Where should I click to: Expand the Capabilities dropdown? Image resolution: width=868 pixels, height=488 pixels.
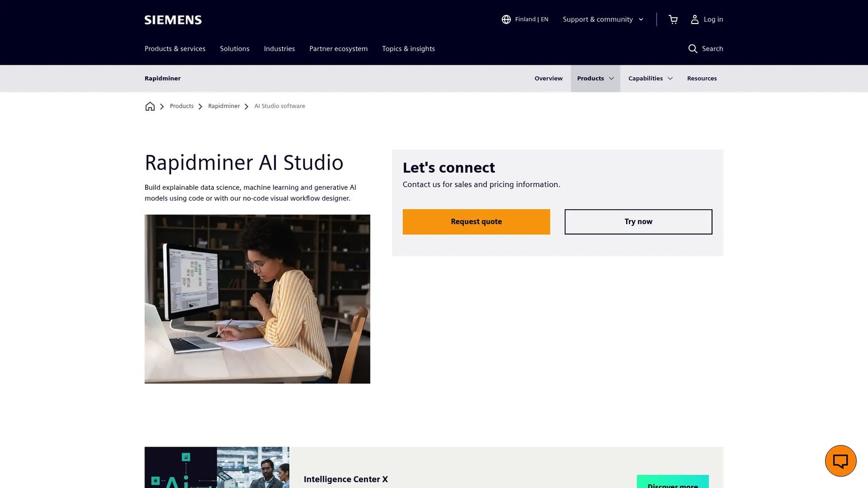[650, 79]
